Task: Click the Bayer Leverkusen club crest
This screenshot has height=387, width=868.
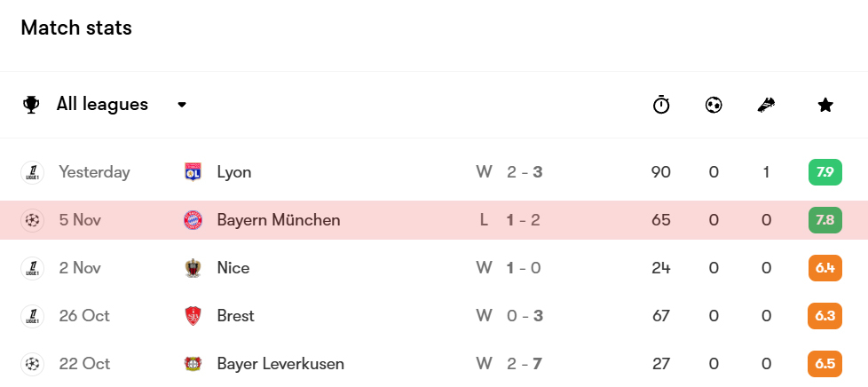Action: (193, 364)
